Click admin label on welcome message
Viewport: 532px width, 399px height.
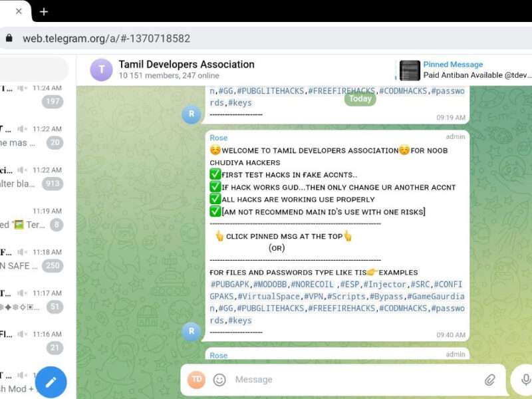[x=456, y=136]
